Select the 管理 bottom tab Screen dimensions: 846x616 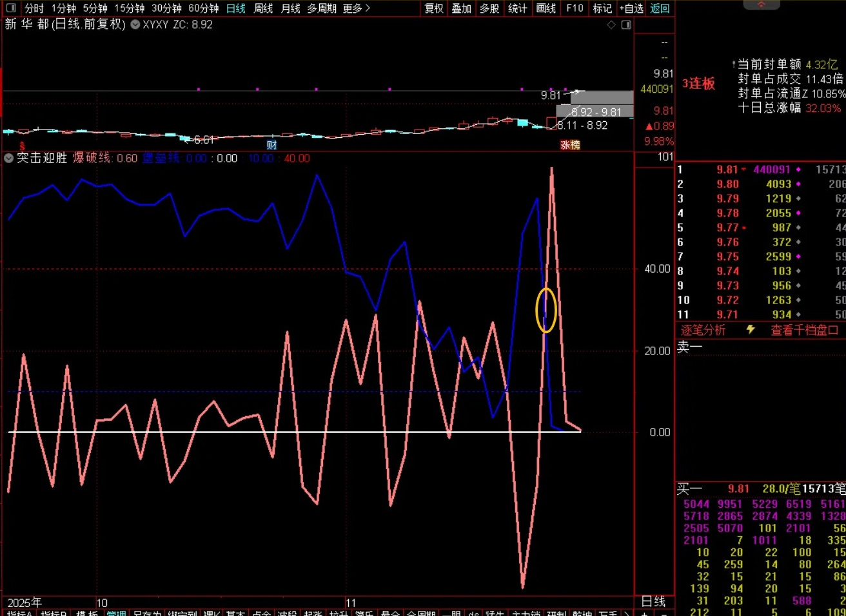(117, 613)
